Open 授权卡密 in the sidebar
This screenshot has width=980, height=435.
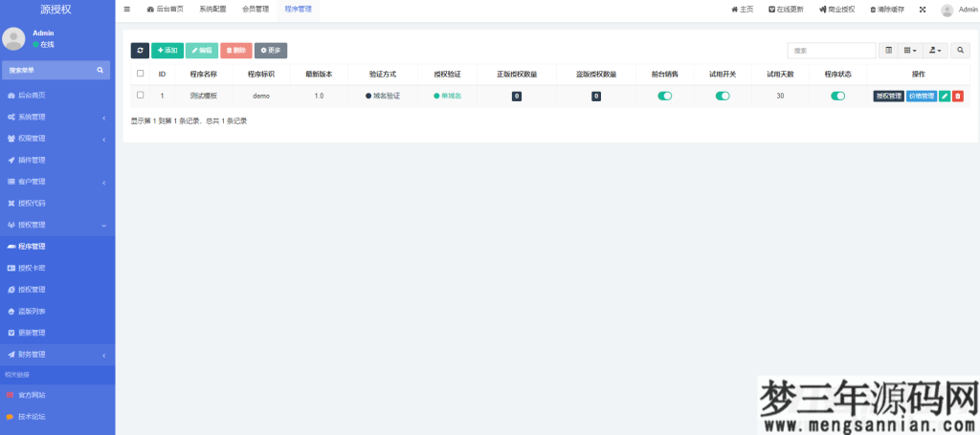click(57, 268)
